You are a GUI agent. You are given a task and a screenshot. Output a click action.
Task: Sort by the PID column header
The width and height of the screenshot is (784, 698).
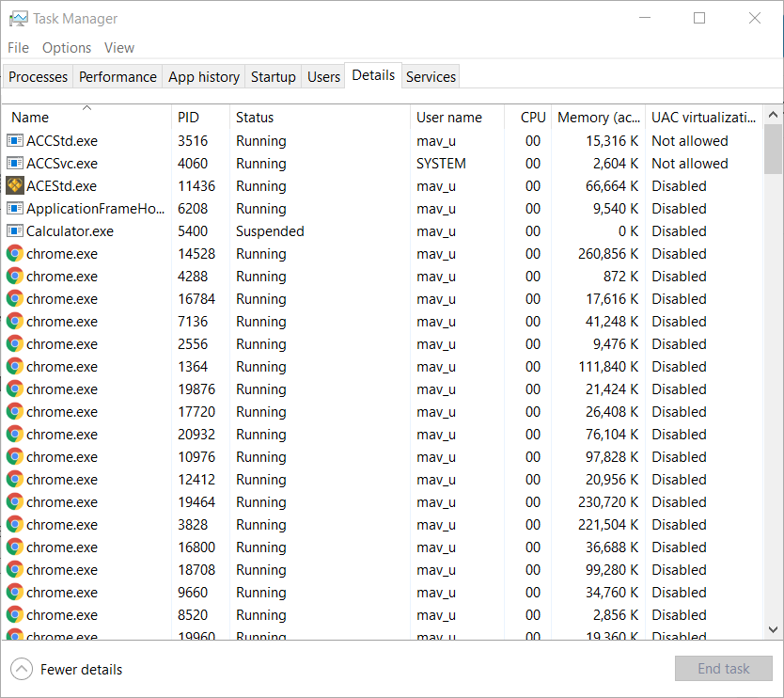[200, 117]
